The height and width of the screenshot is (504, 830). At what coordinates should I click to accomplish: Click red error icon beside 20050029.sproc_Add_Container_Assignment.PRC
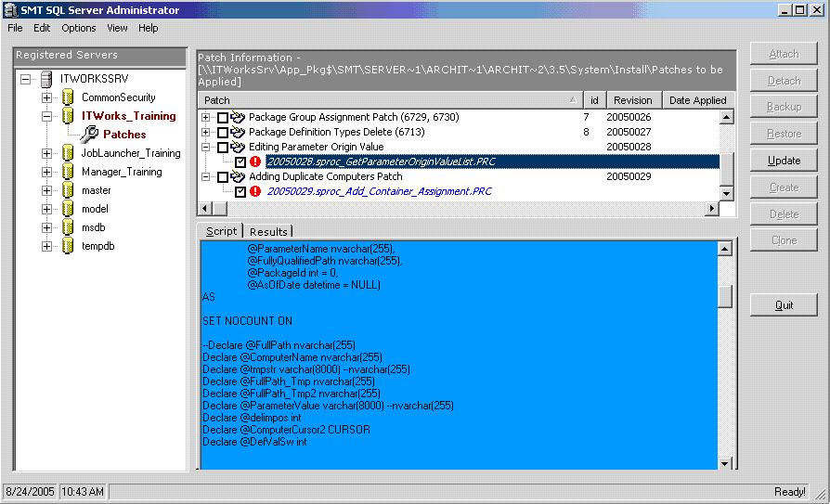pos(254,191)
